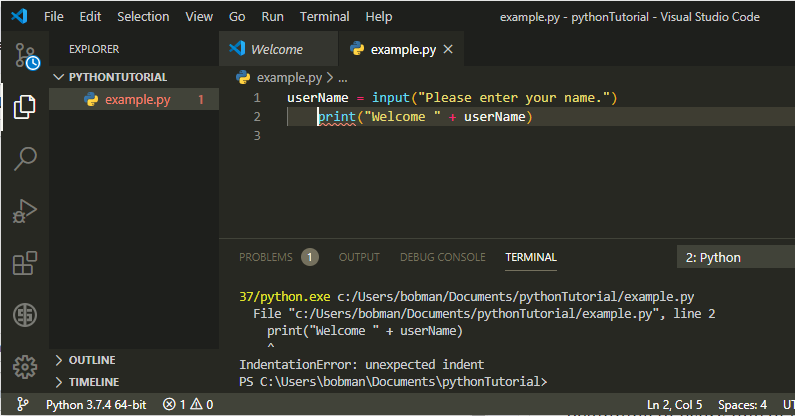
Task: Click the Python icon in the breadcrumb
Action: pyautogui.click(x=243, y=77)
